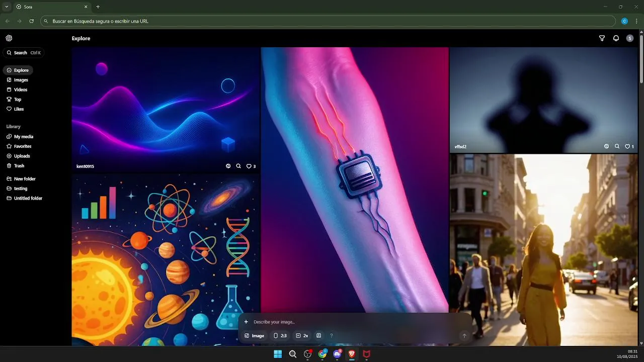Open user ken10915's profile
Screen dimensions: 644x362
(x=85, y=166)
